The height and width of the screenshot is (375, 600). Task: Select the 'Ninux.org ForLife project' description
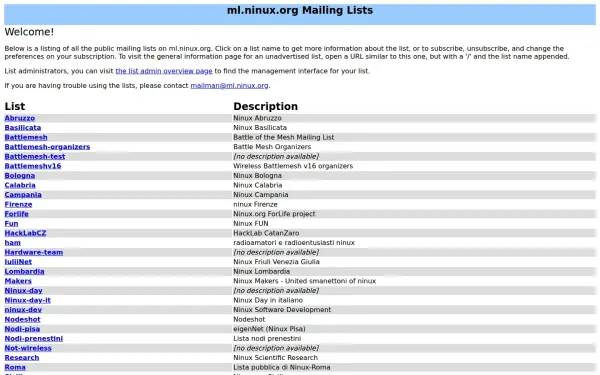click(274, 214)
